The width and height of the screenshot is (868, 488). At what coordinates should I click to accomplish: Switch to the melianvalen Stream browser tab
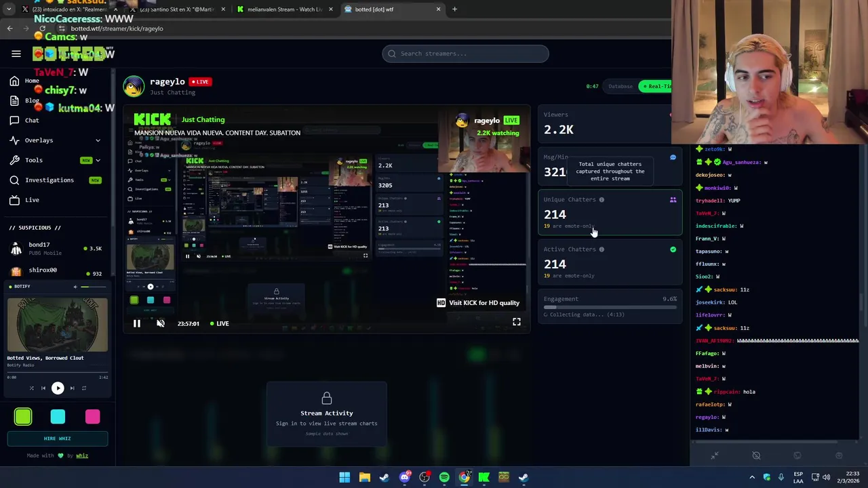pyautogui.click(x=285, y=9)
